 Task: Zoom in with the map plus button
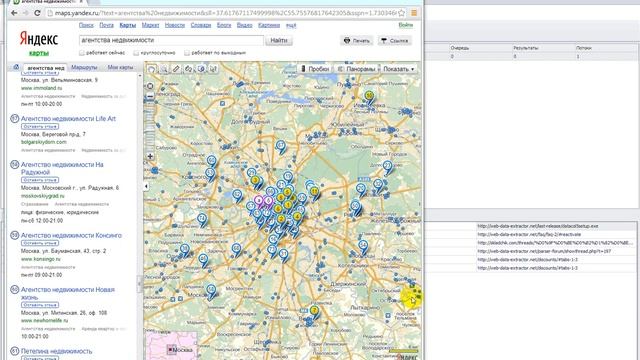point(150,156)
